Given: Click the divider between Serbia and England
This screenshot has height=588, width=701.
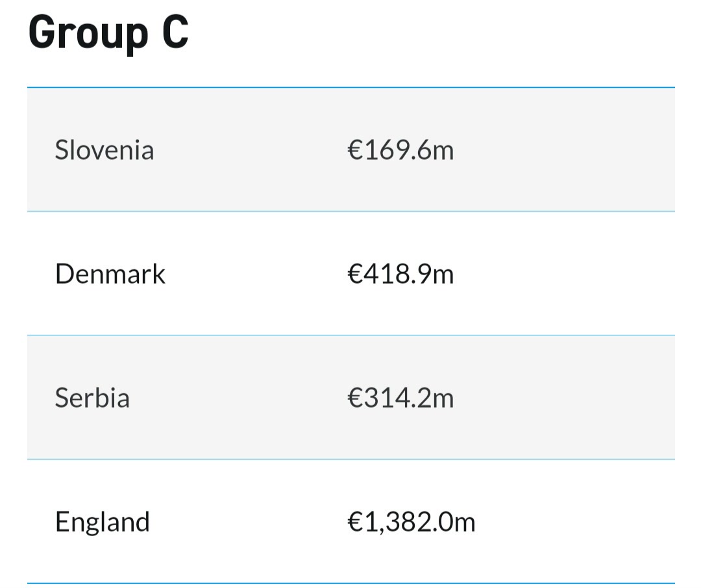Looking at the screenshot, I should tap(351, 459).
